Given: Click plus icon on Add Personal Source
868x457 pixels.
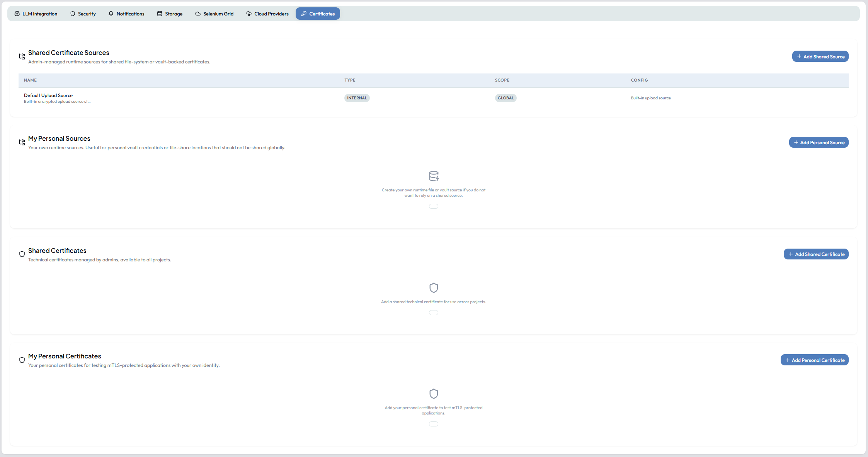Looking at the screenshot, I should [x=796, y=142].
